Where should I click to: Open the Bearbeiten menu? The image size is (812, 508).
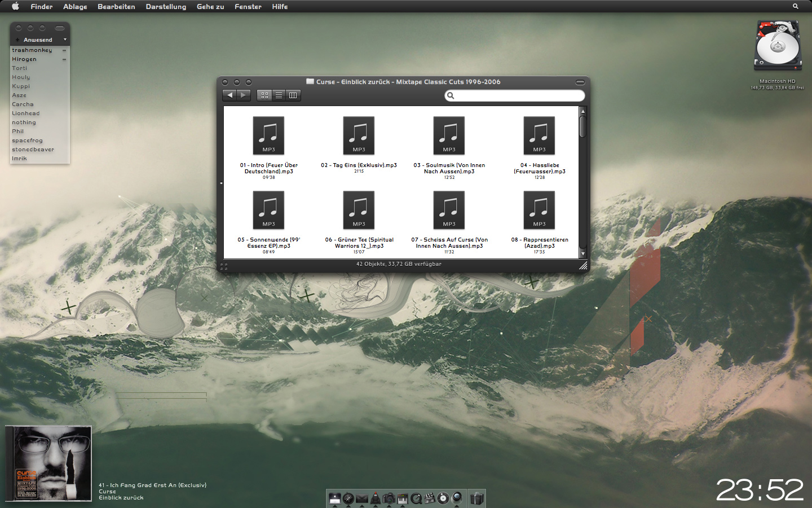point(116,7)
